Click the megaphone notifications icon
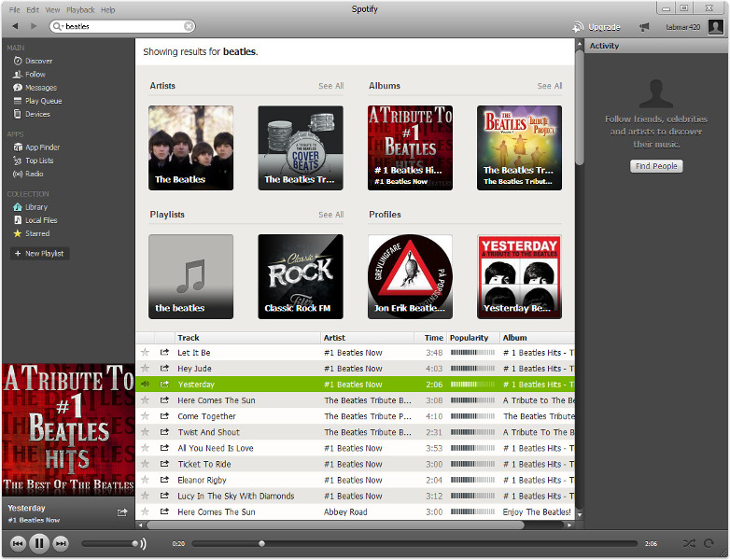730x560 pixels. (644, 27)
